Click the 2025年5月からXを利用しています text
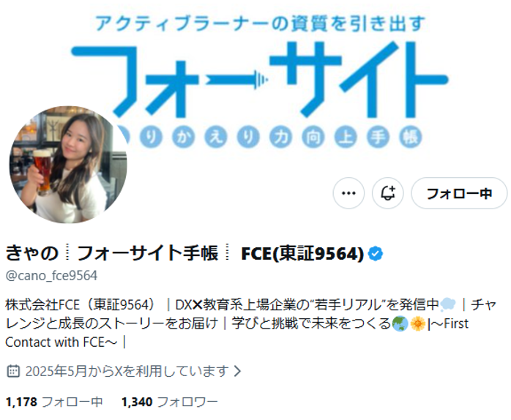511x420 pixels. (x=127, y=371)
